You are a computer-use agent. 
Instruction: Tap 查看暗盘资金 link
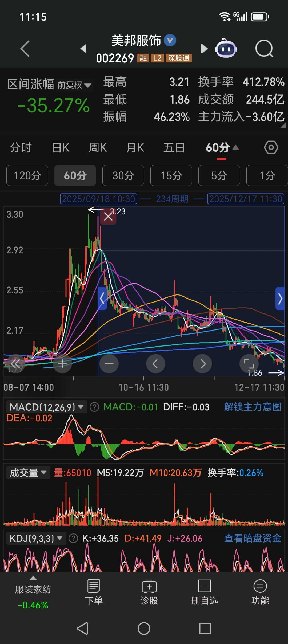(x=253, y=538)
